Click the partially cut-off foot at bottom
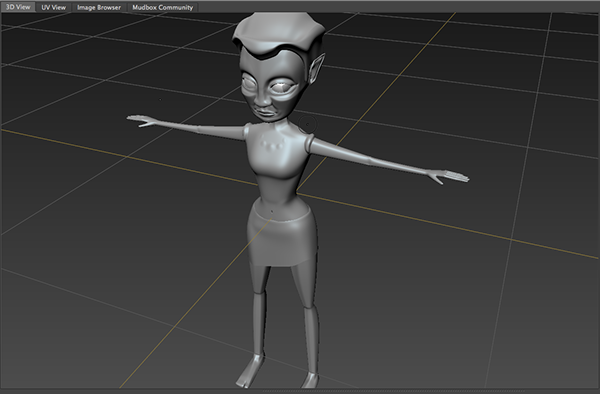The height and width of the screenshot is (394, 600). [x=310, y=379]
